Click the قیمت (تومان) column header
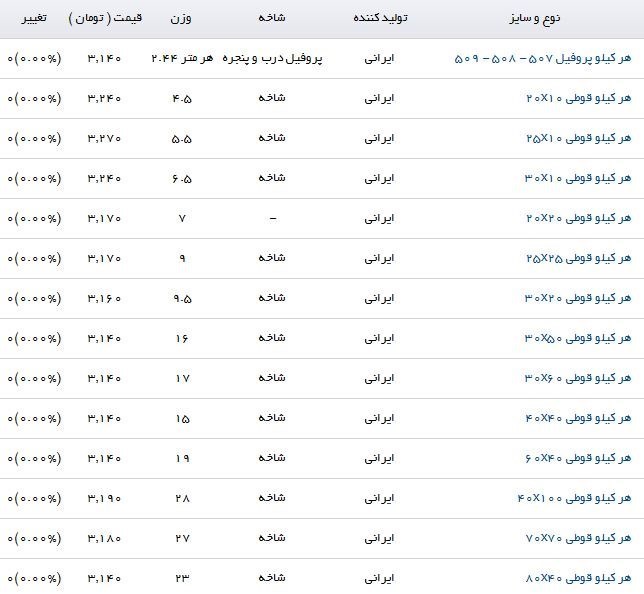The image size is (644, 594). [105, 18]
